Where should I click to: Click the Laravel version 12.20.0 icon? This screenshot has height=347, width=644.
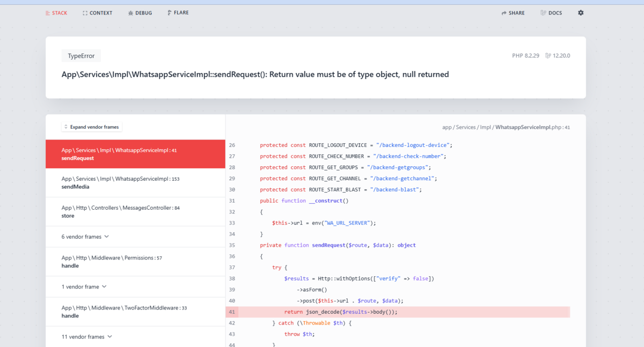point(548,56)
